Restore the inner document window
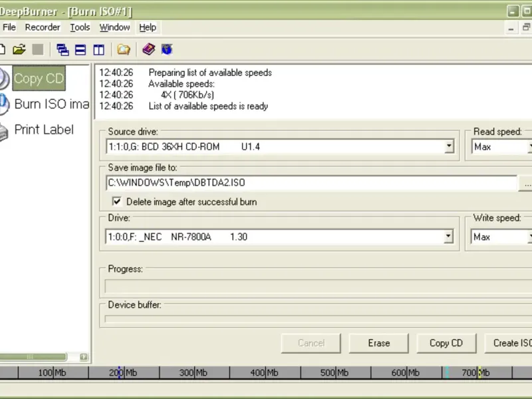This screenshot has height=399, width=532. [525, 28]
